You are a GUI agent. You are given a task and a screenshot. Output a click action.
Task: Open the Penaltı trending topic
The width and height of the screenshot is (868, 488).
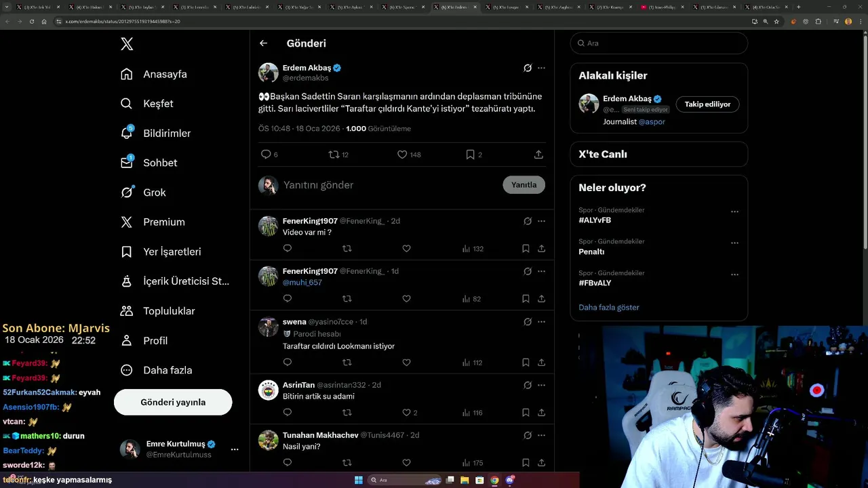pos(591,251)
